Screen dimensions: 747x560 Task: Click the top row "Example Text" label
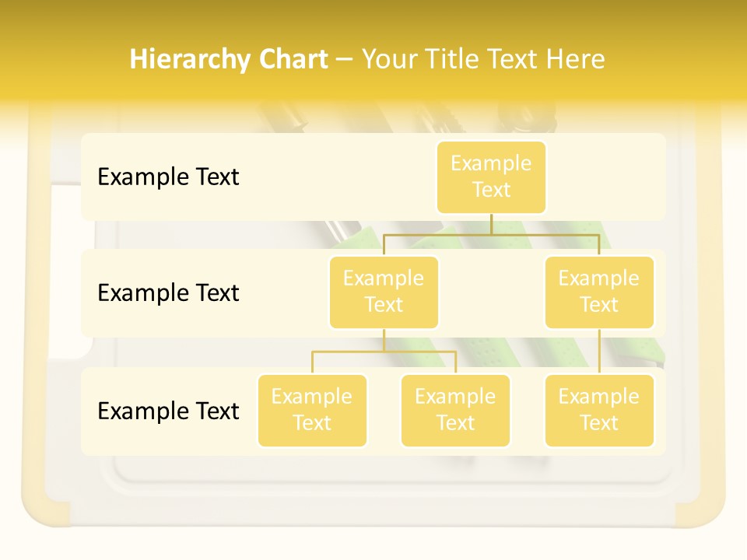pyautogui.click(x=168, y=177)
